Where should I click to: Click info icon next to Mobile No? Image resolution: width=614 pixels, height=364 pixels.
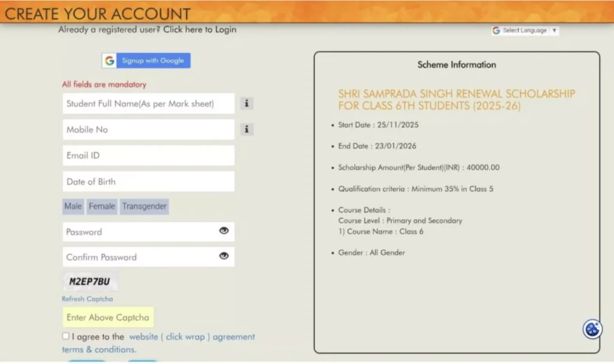(x=246, y=129)
